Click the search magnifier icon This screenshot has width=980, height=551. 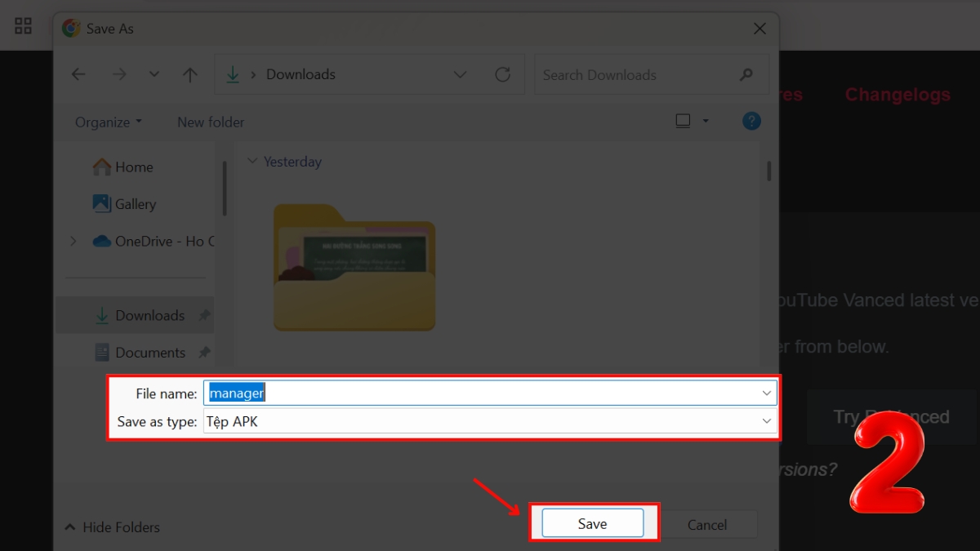pos(746,74)
